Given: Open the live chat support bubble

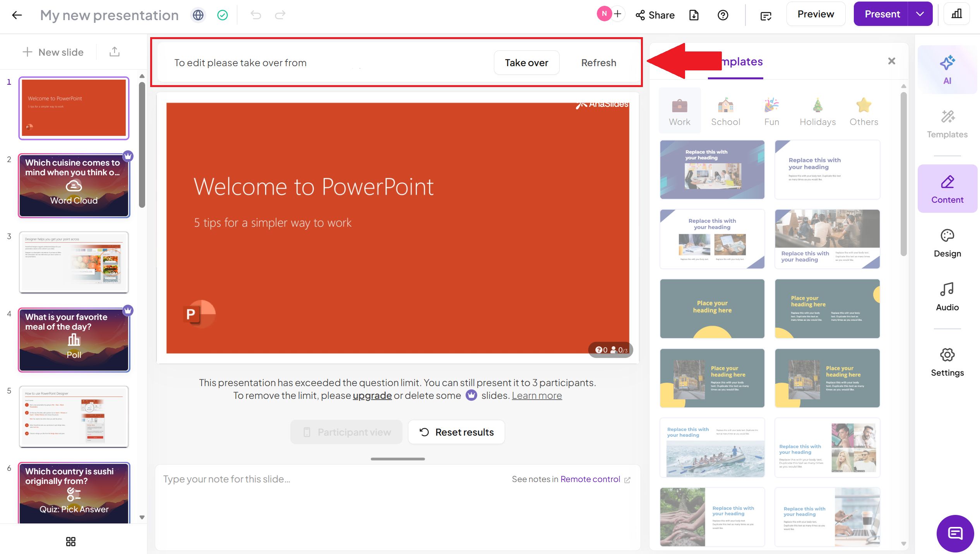Looking at the screenshot, I should coord(955,533).
